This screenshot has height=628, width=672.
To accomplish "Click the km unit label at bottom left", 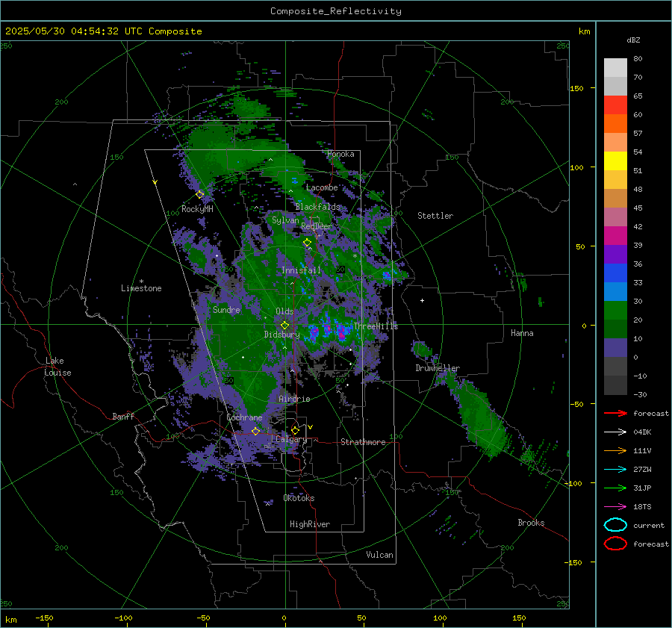I will tap(11, 620).
